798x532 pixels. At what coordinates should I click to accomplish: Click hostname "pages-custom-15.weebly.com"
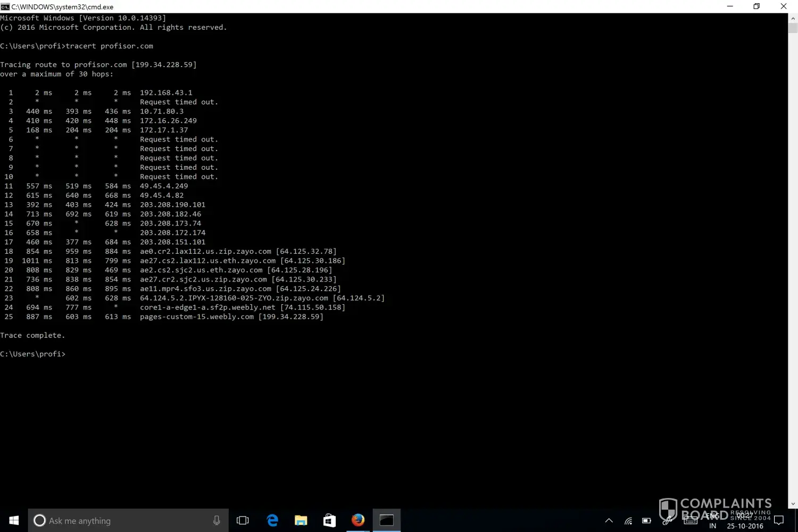tap(197, 317)
